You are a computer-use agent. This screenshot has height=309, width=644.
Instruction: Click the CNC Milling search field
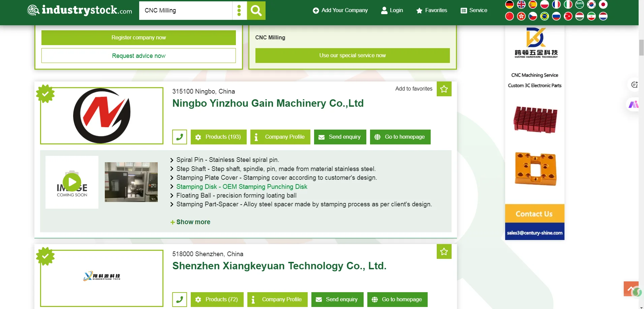tap(186, 10)
